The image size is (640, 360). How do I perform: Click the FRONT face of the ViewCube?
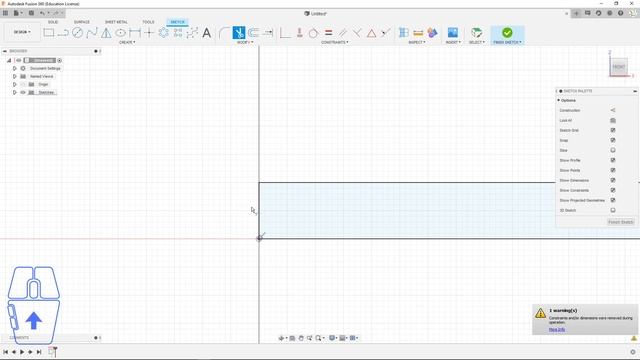[619, 67]
